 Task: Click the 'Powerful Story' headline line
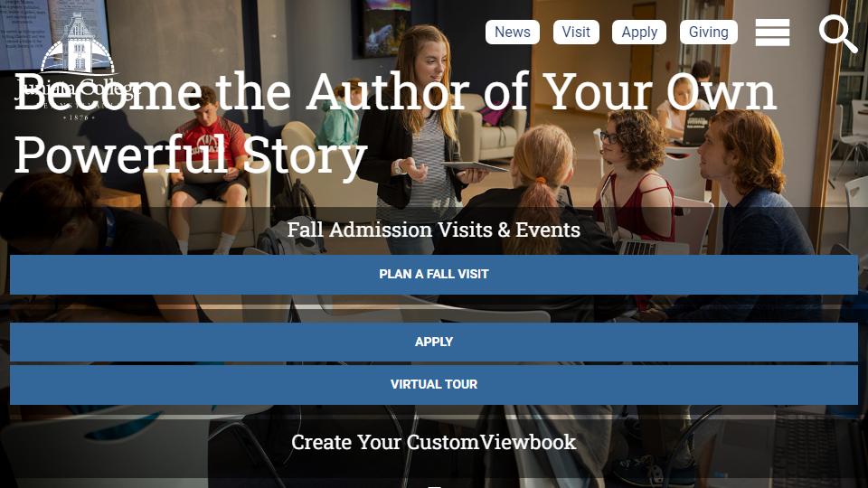pos(191,155)
